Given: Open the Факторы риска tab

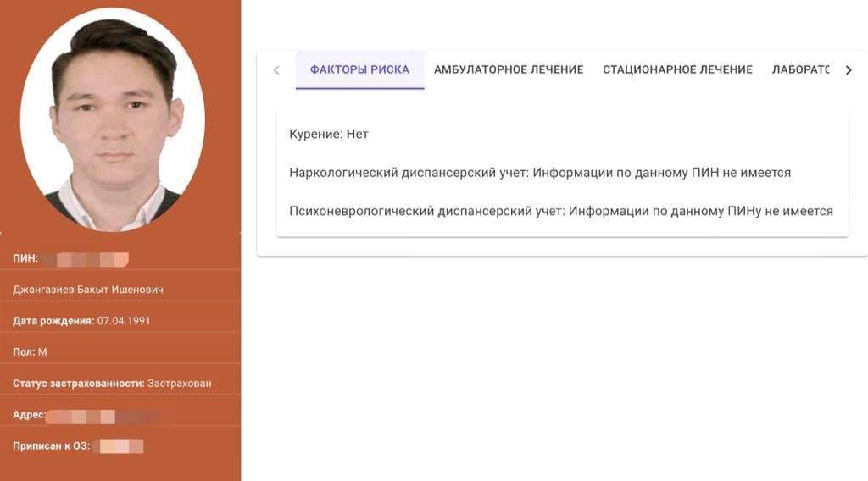Looking at the screenshot, I should (359, 69).
